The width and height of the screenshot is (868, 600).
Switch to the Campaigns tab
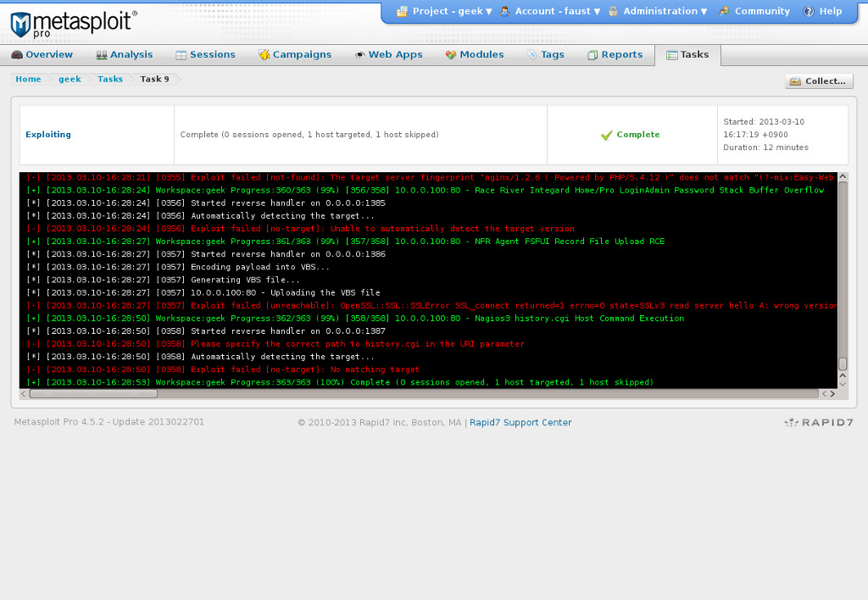(295, 55)
